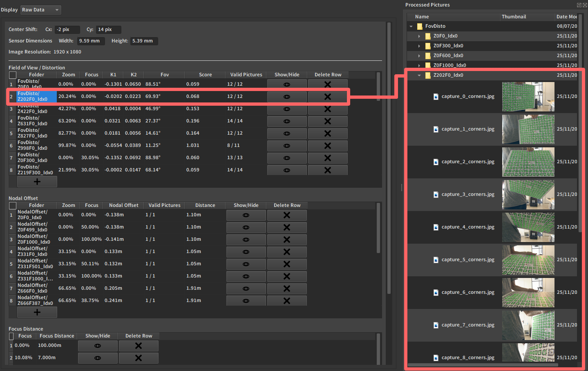Check the Field of View select-all checkbox
Screen dimensions: 588x371
13,75
